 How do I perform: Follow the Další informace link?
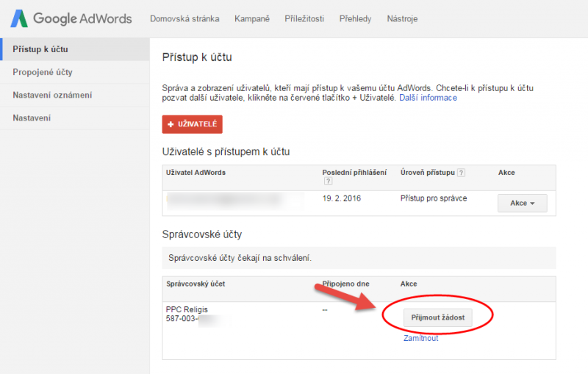point(428,98)
